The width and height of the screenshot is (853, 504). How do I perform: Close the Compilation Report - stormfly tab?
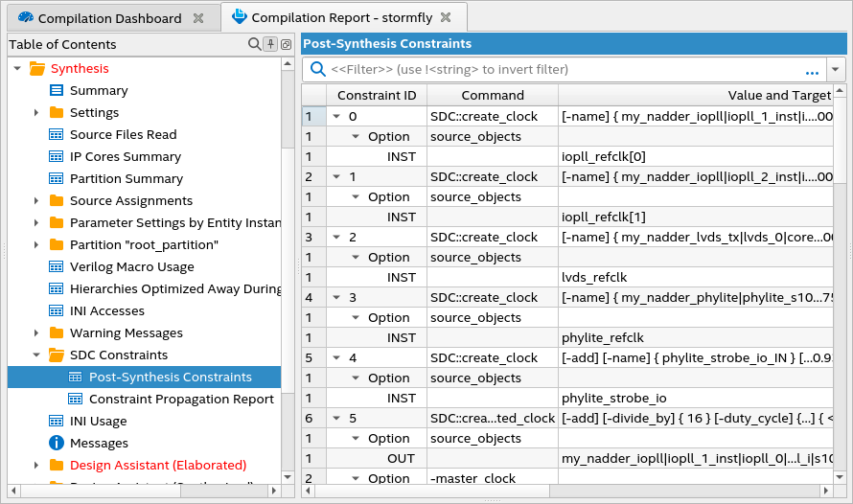[447, 18]
